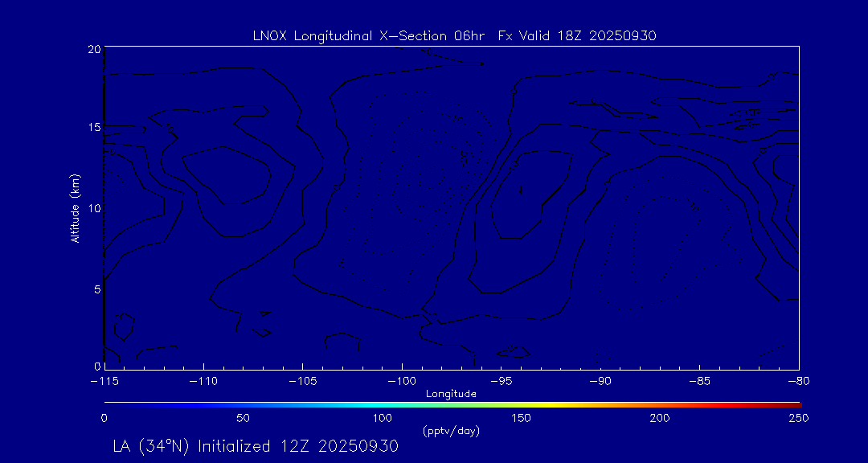Select the 20 km altitude tick label

click(92, 50)
